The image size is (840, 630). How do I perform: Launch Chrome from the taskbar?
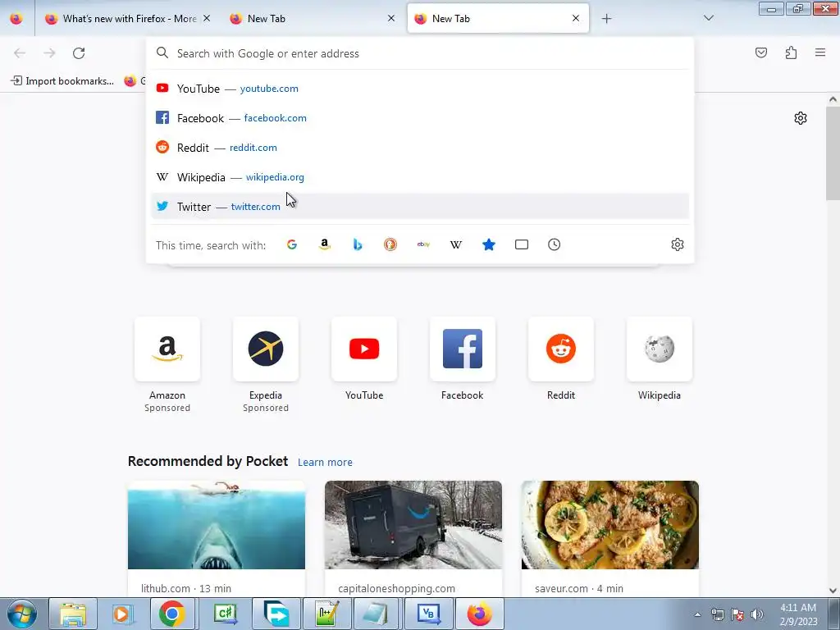171,614
